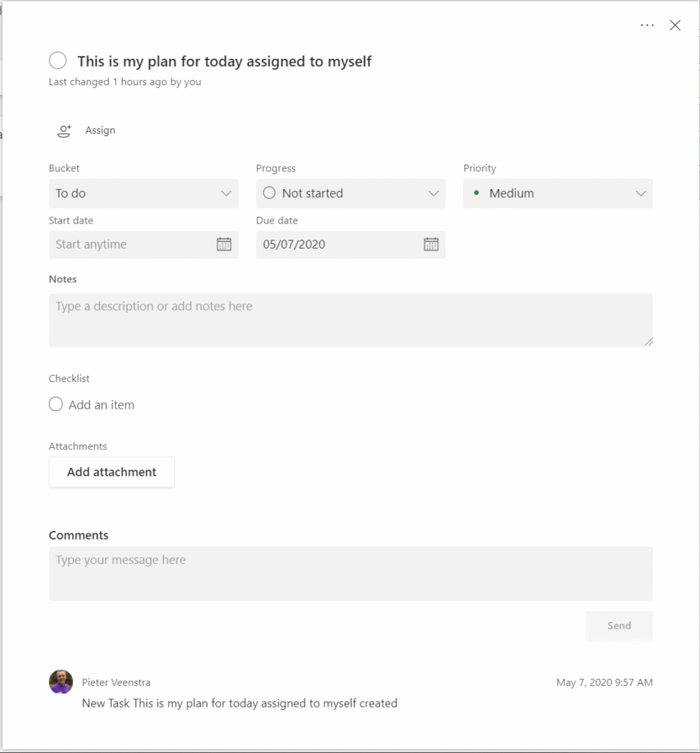Click the Notes box resize handle

(x=649, y=341)
